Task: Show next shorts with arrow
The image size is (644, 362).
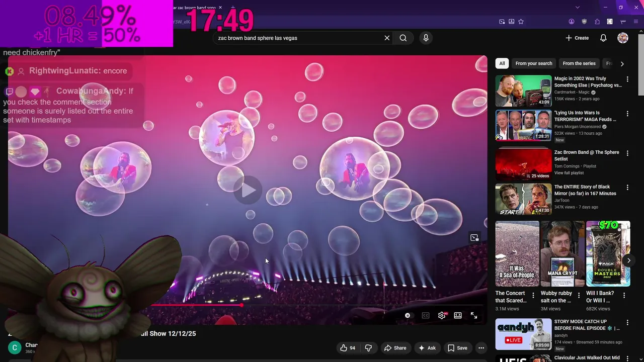Action: point(628,260)
